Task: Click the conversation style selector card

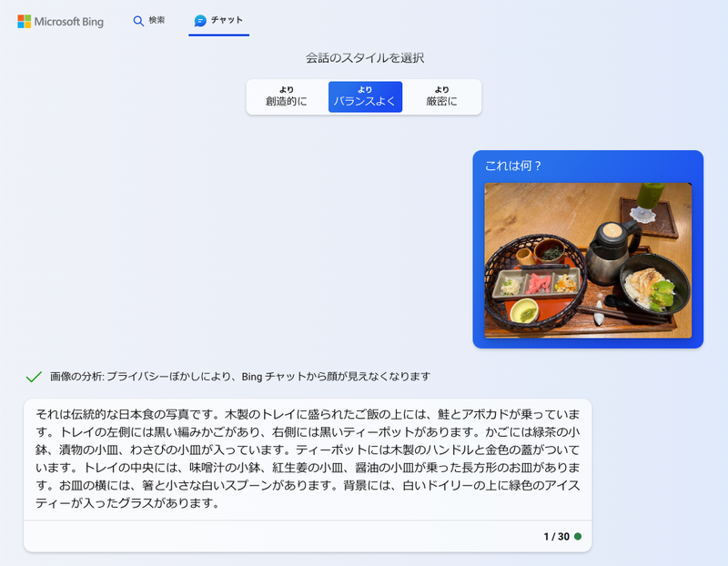Action: pos(364,95)
